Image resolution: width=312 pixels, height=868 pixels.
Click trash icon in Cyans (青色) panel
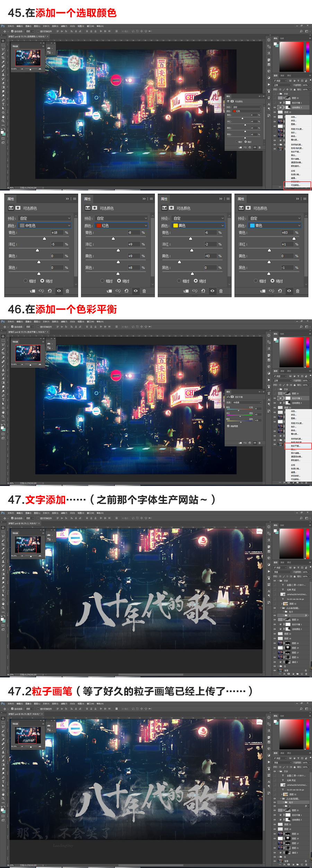coord(297,291)
